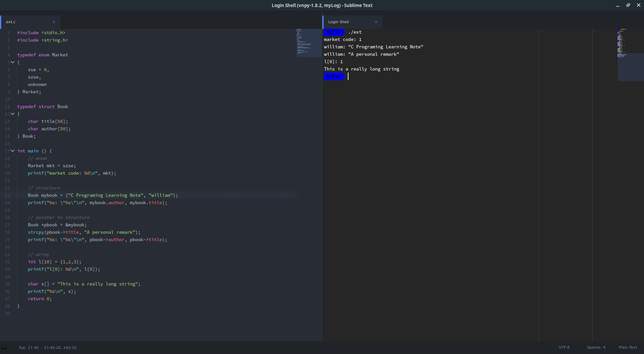Click line number 23 in the gutter
This screenshot has height=354, width=644.
[7, 195]
